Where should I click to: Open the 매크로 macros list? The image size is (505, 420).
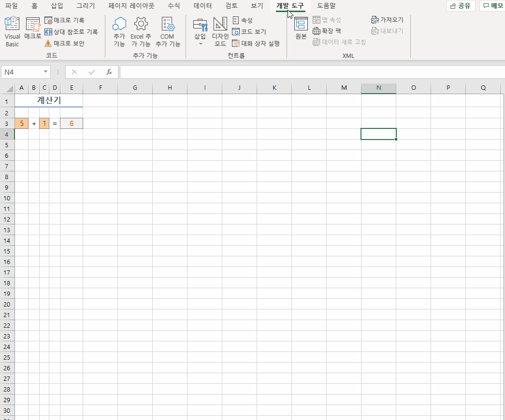tap(33, 28)
